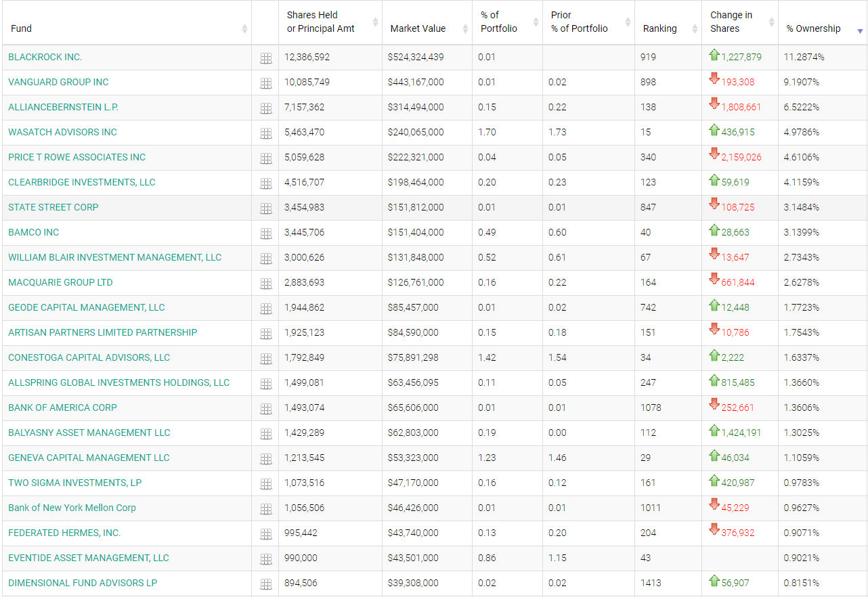Sort by Prior % of Portfolio column

tap(588, 23)
